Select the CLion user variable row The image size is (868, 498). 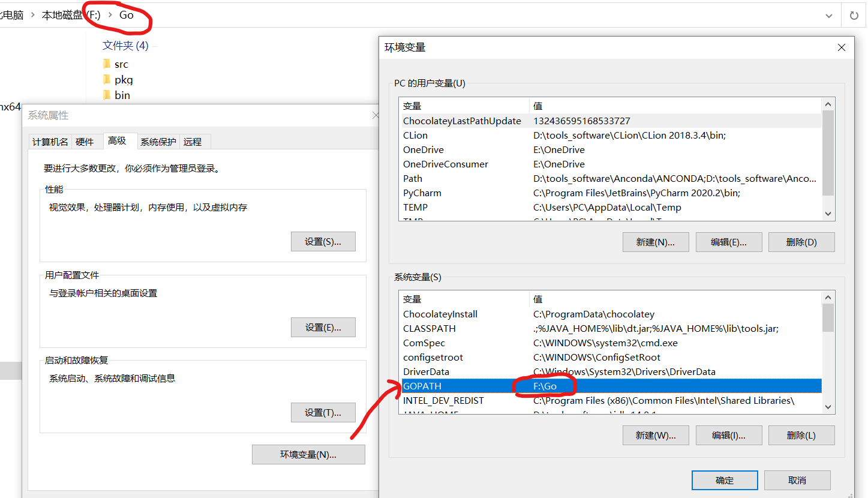(x=611, y=136)
